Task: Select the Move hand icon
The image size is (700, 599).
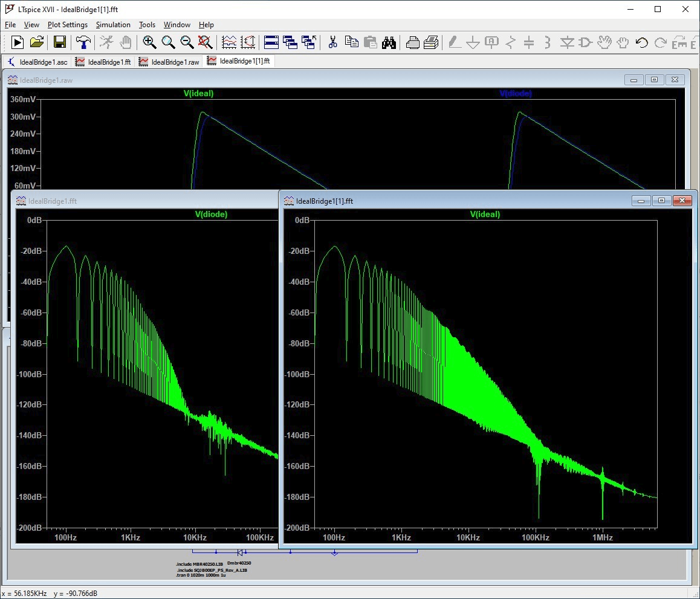Action: pyautogui.click(x=604, y=42)
